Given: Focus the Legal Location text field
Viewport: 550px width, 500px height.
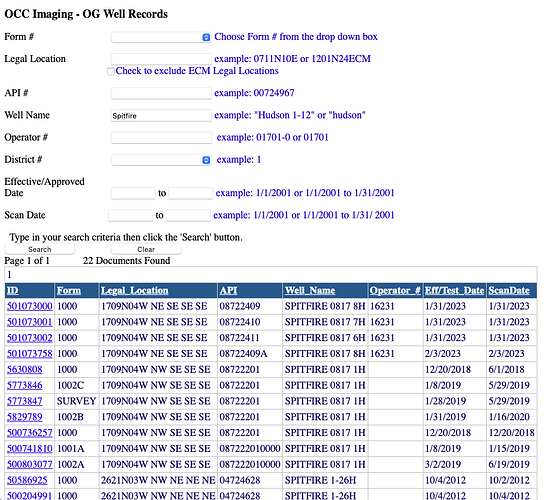Looking at the screenshot, I should (x=161, y=59).
